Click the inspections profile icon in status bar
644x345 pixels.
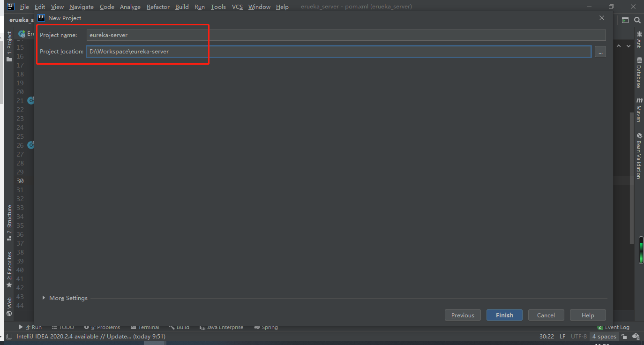[x=636, y=337]
